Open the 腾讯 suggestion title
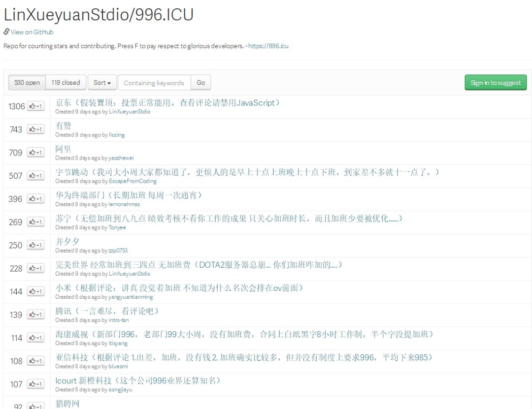The image size is (532, 409). point(106,311)
